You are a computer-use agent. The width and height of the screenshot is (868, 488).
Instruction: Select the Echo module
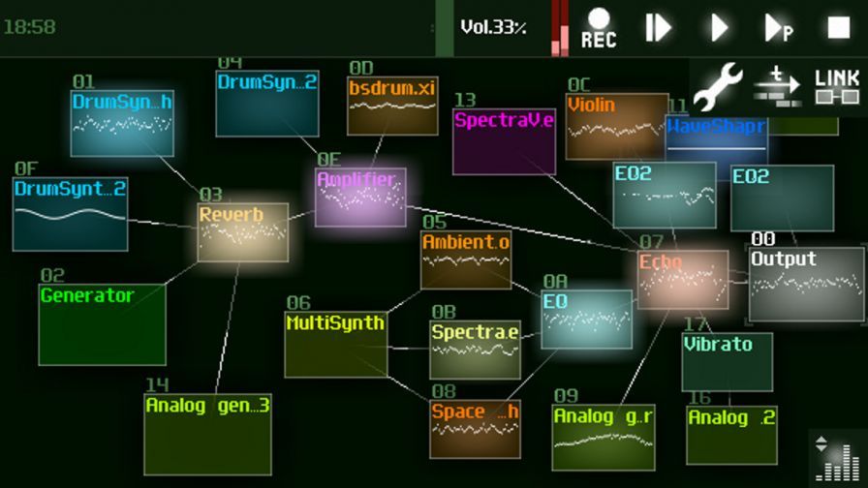[x=683, y=280]
